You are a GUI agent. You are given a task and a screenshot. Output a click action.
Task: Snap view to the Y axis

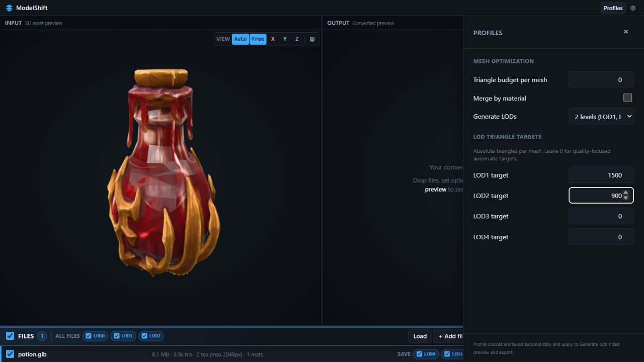coord(285,39)
